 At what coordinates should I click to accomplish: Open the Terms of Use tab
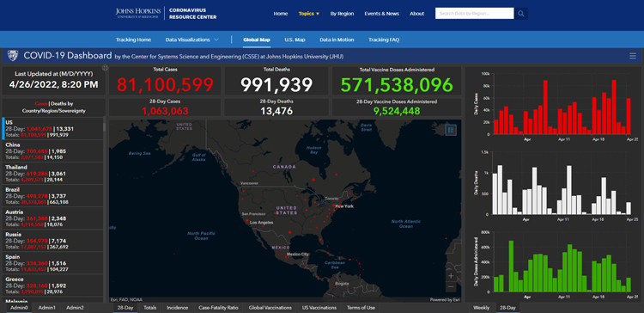point(361,308)
